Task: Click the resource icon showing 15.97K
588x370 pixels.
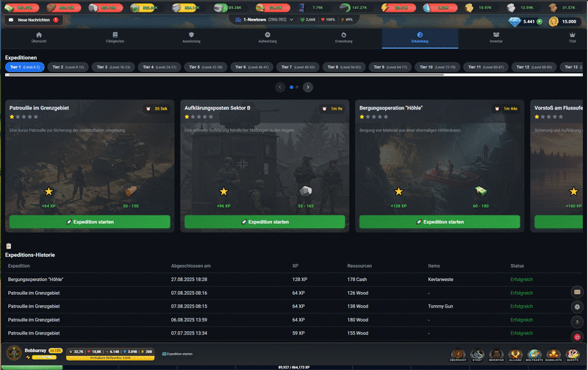Action: point(469,7)
